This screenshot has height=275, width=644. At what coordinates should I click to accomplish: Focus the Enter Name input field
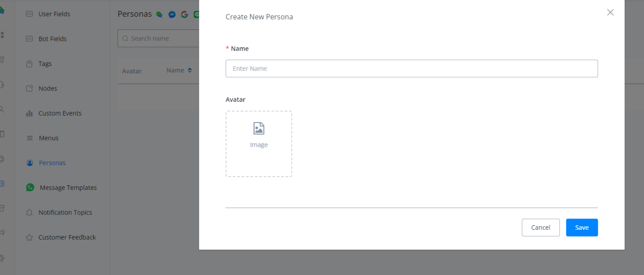(412, 69)
